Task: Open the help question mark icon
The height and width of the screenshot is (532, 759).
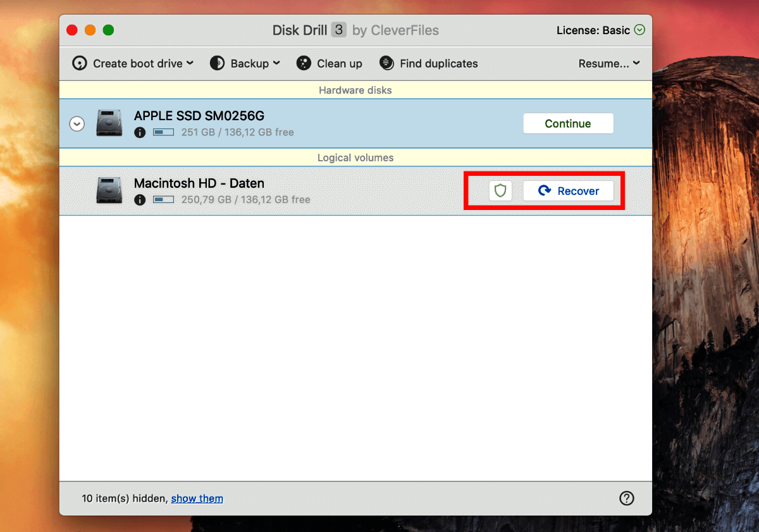Action: pos(627,498)
